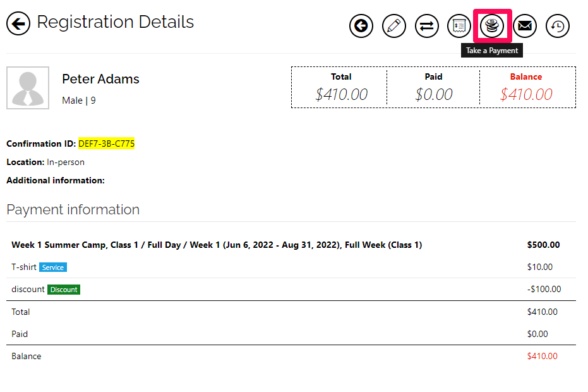Click Peter Adams profile picture placeholder
This screenshot has width=588, height=392.
(28, 88)
